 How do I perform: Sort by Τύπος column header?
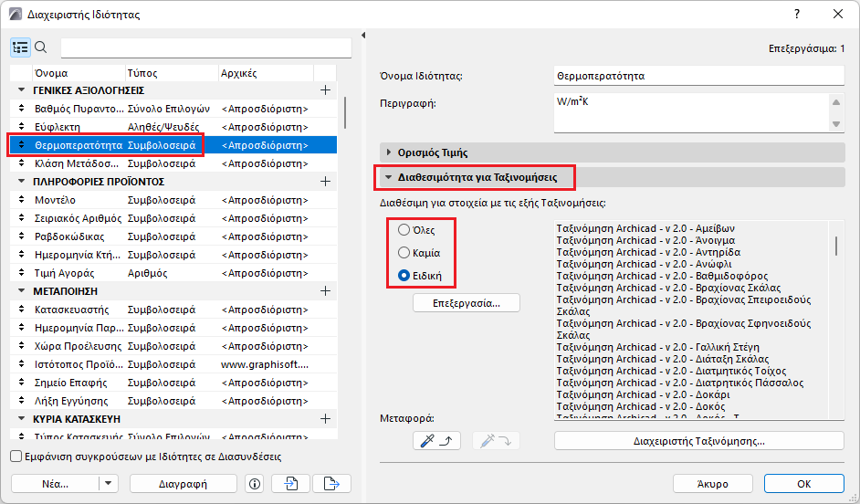(x=172, y=73)
